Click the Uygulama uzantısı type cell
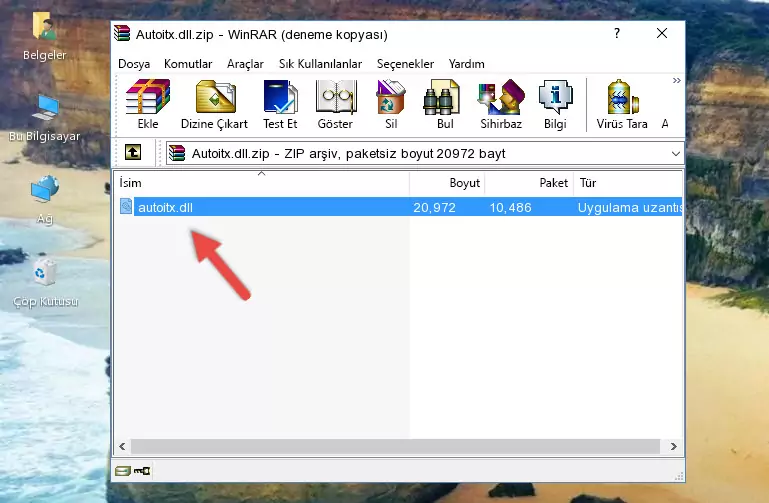769x503 pixels. [630, 207]
